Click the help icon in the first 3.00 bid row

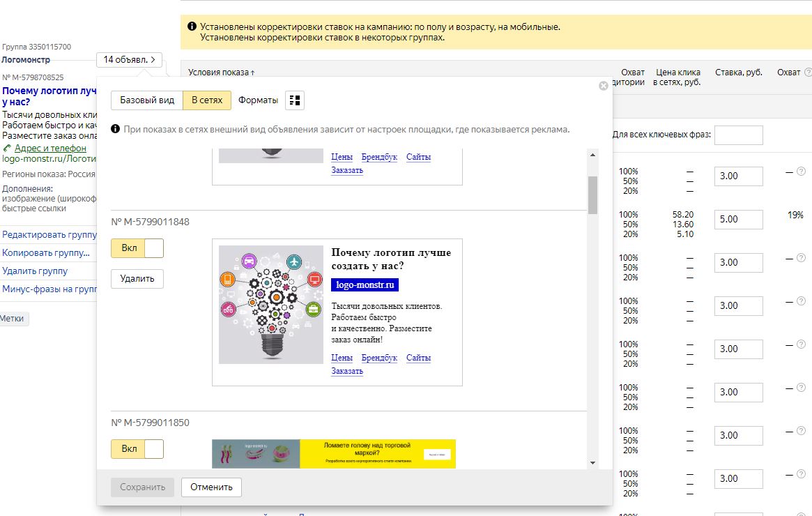(801, 172)
